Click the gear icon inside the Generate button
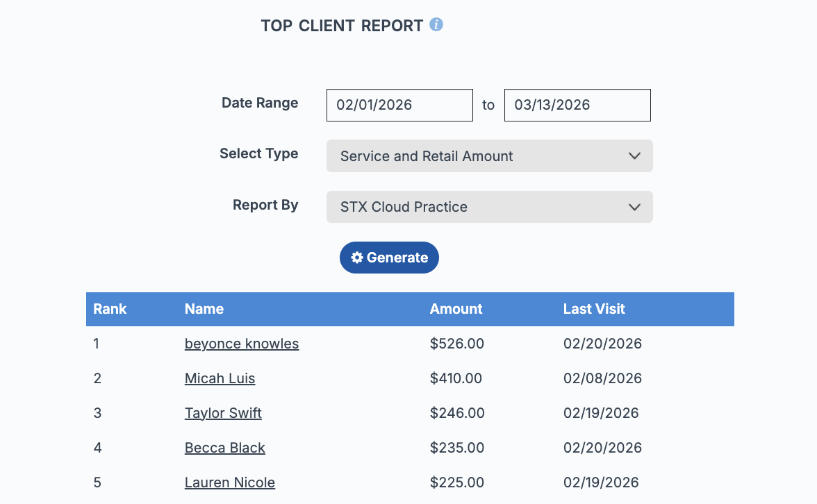 pyautogui.click(x=357, y=258)
